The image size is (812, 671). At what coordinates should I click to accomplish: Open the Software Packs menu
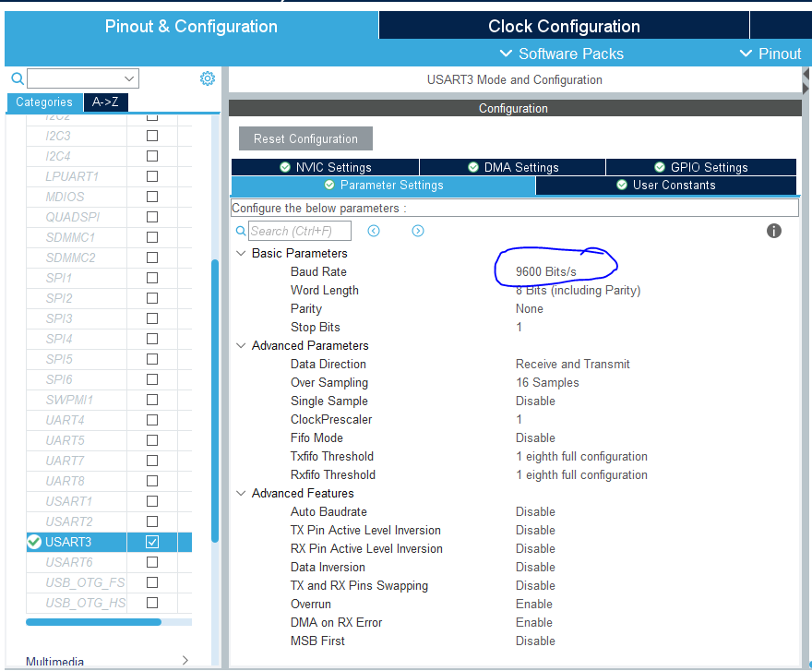(x=561, y=54)
